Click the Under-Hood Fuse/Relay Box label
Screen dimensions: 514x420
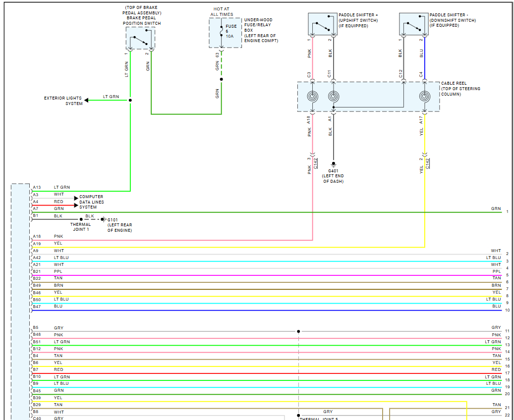point(261,30)
